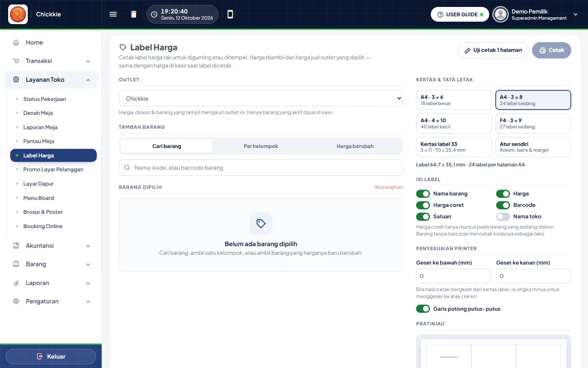
Task: Open the USER GUIDE button
Action: (x=460, y=14)
